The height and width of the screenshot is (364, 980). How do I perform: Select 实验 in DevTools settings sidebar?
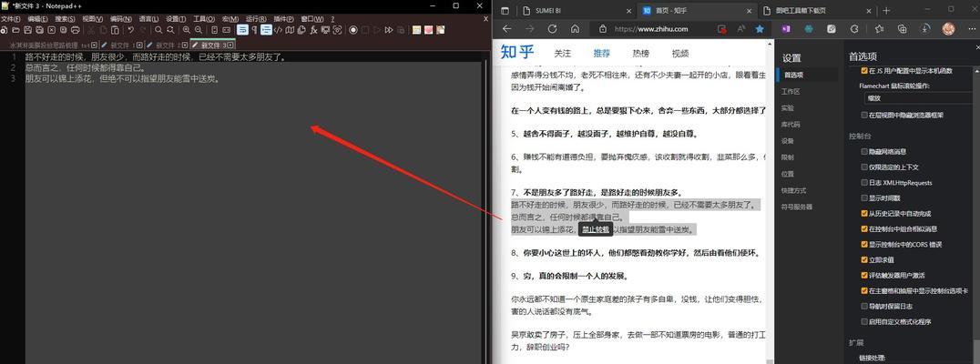point(788,108)
